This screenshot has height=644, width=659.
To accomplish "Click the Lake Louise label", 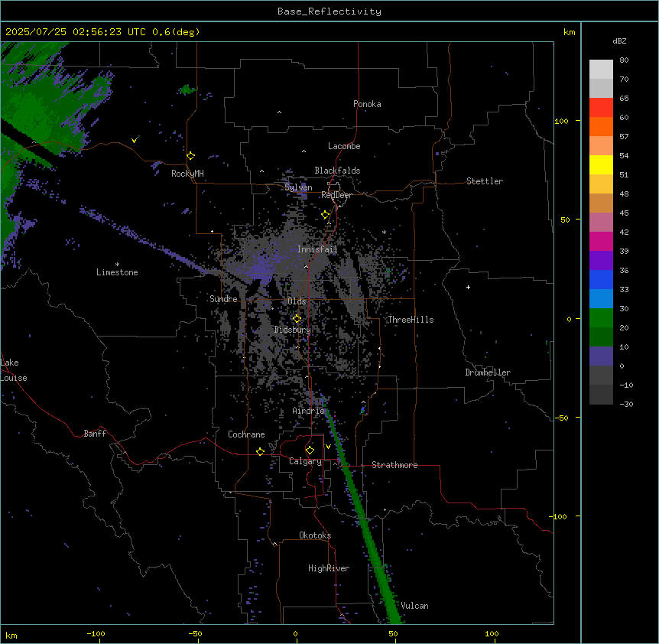I will click(x=14, y=370).
